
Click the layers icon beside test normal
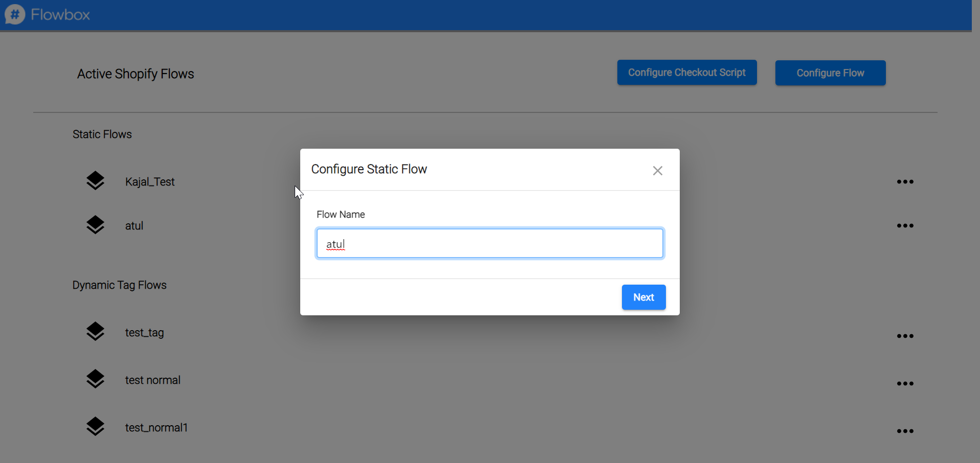(95, 379)
